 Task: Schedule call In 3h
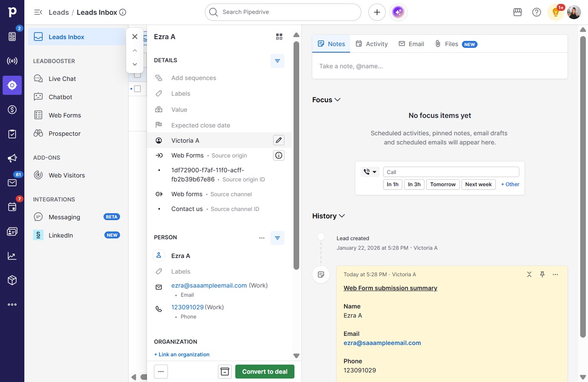click(414, 184)
